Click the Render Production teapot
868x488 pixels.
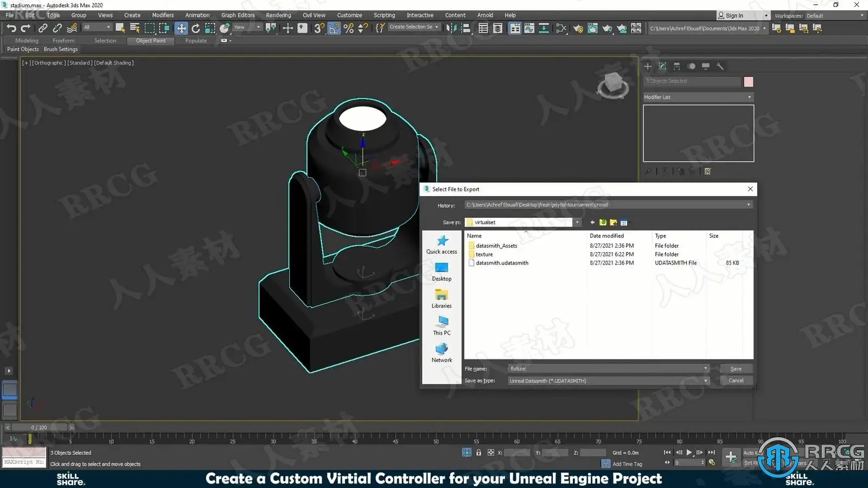coord(607,28)
